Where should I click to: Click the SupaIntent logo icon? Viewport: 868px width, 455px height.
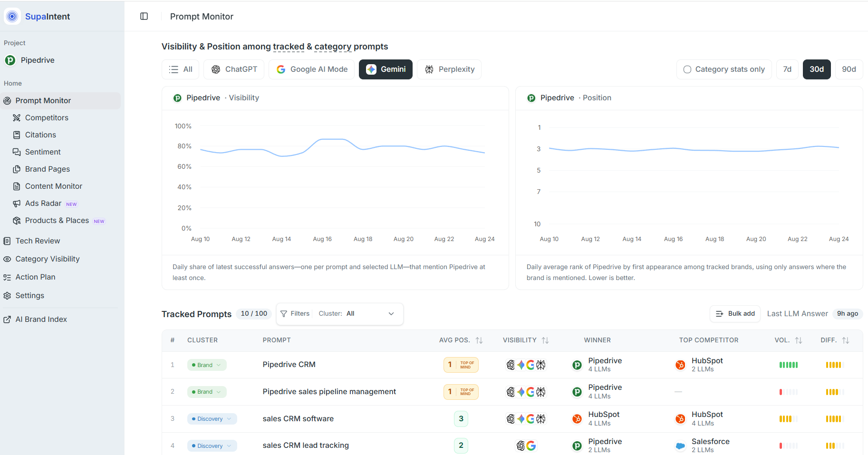click(x=12, y=16)
